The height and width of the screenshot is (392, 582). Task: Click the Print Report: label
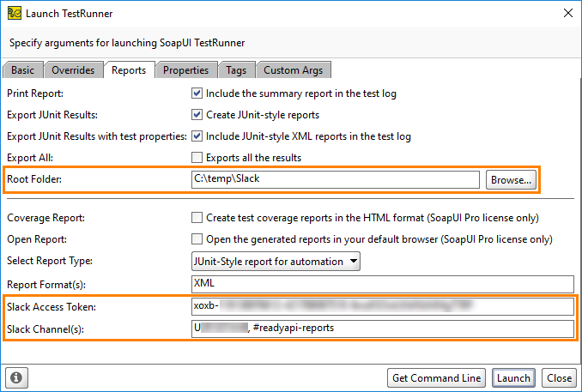pyautogui.click(x=35, y=93)
